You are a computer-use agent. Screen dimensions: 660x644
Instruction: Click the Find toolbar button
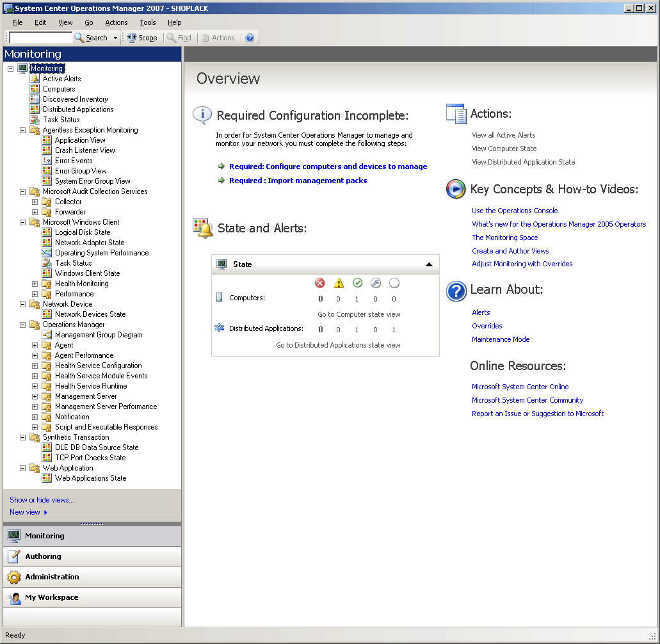click(x=179, y=38)
